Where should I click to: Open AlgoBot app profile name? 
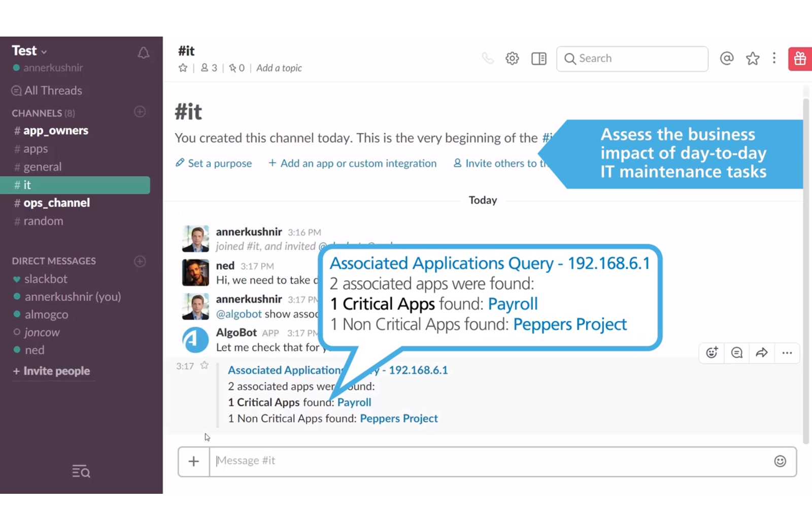tap(236, 333)
